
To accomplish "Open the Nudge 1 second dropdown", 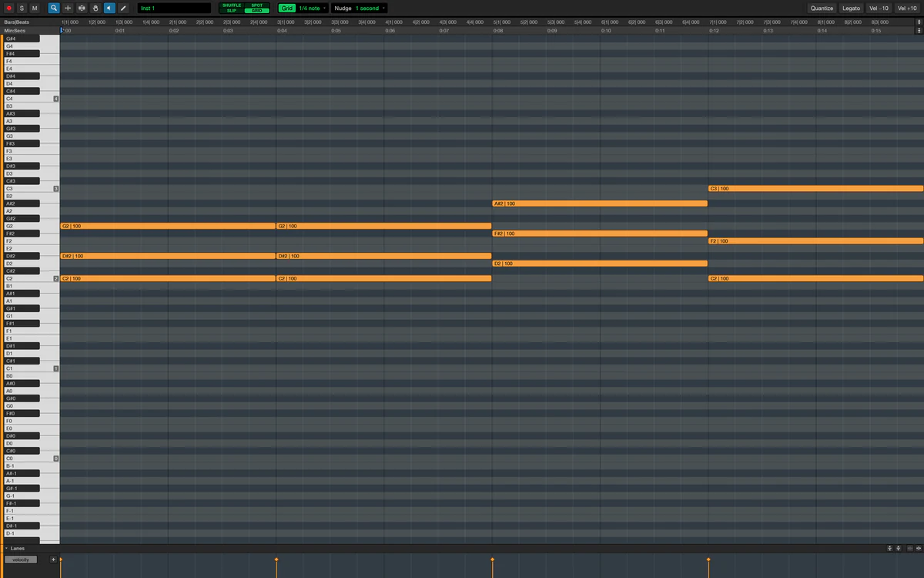I will pyautogui.click(x=370, y=8).
